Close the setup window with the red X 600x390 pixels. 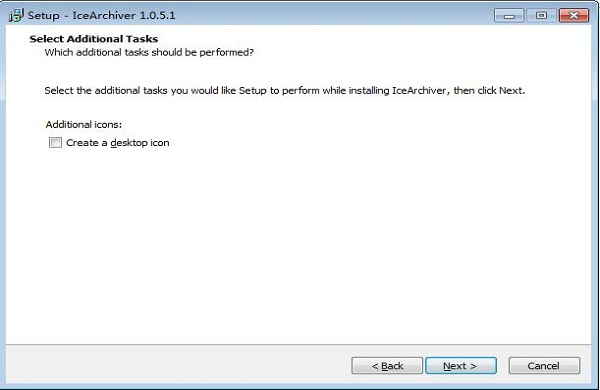click(x=574, y=15)
